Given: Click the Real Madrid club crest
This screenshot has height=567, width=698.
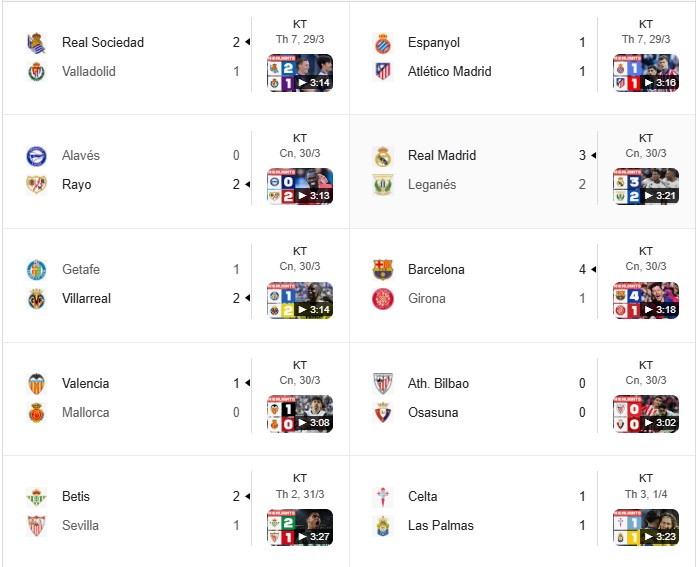Looking at the screenshot, I should (382, 156).
